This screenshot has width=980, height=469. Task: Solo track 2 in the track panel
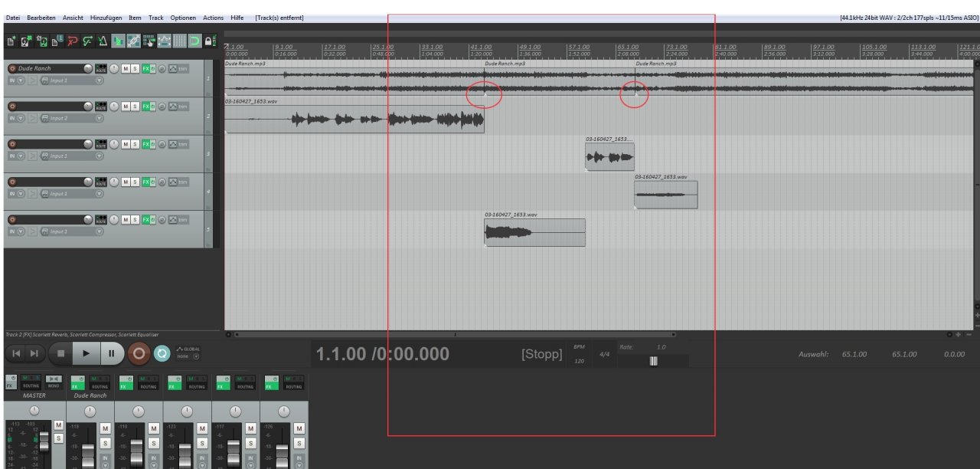click(135, 106)
